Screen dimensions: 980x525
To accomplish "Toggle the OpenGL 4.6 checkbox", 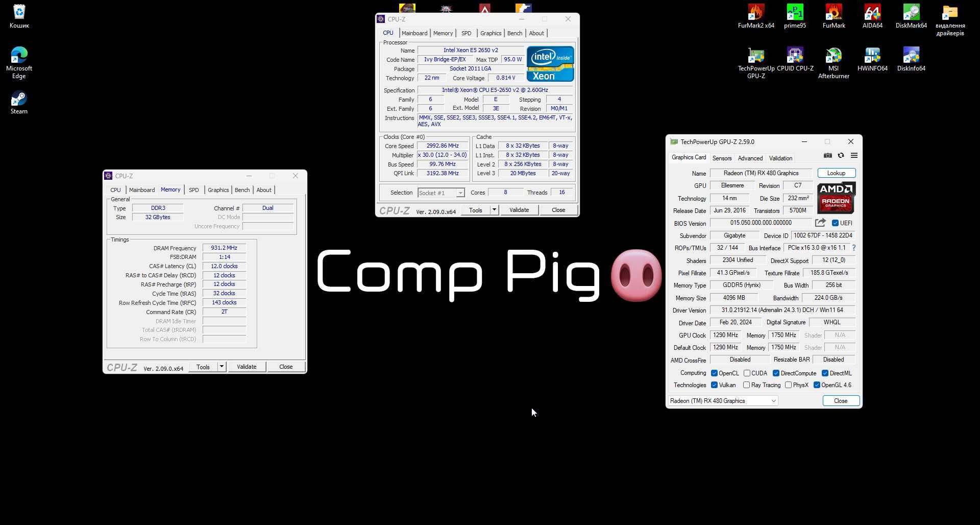I will click(817, 385).
